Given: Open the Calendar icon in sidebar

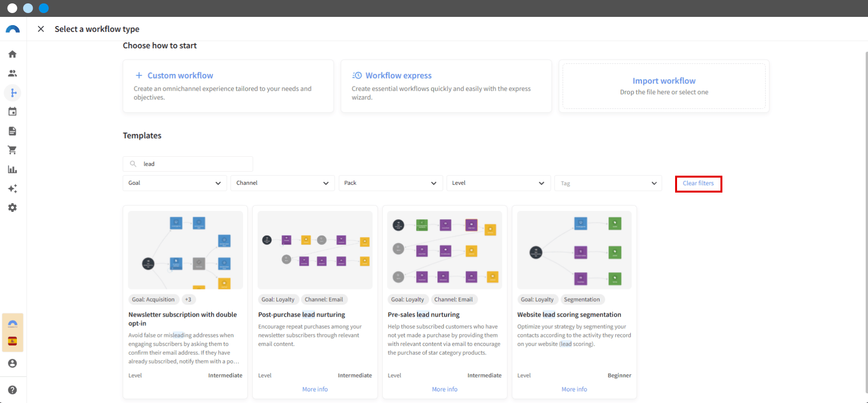Looking at the screenshot, I should [x=13, y=111].
